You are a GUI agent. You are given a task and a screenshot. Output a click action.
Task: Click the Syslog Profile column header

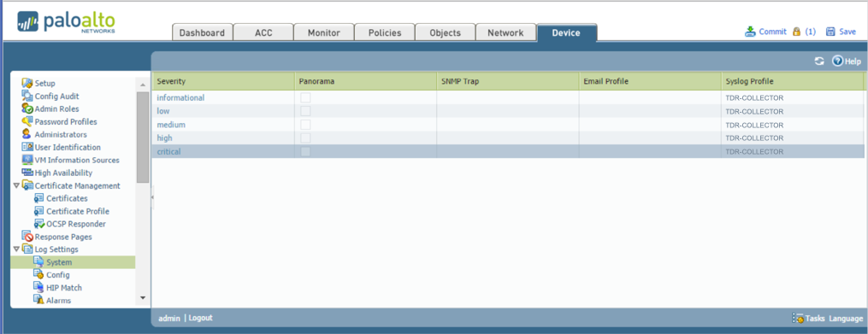tap(792, 81)
